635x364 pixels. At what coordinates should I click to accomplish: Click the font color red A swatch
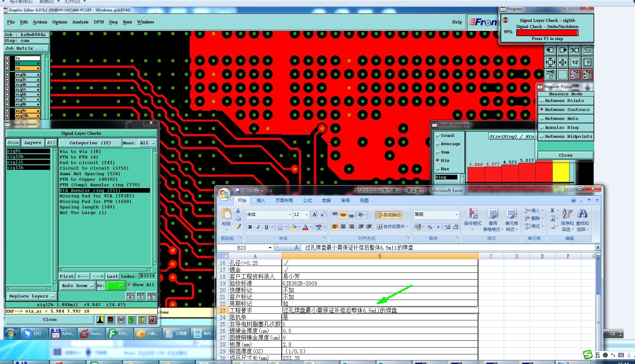coord(305,227)
